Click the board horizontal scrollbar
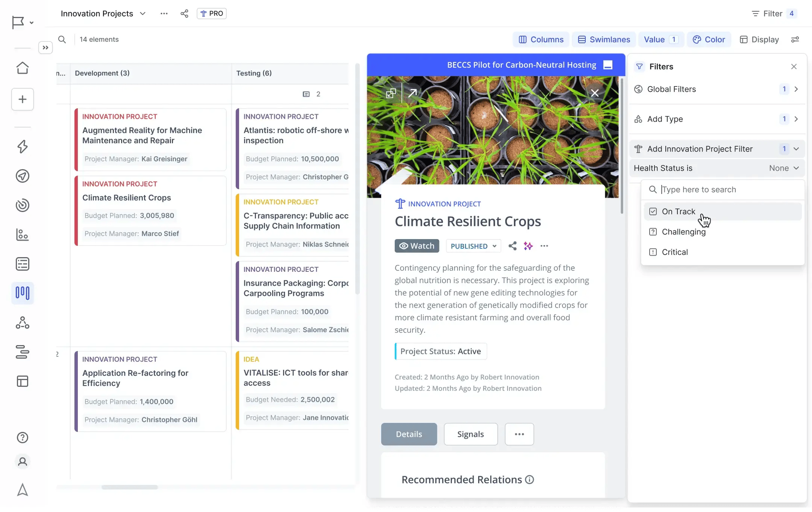 click(130, 487)
